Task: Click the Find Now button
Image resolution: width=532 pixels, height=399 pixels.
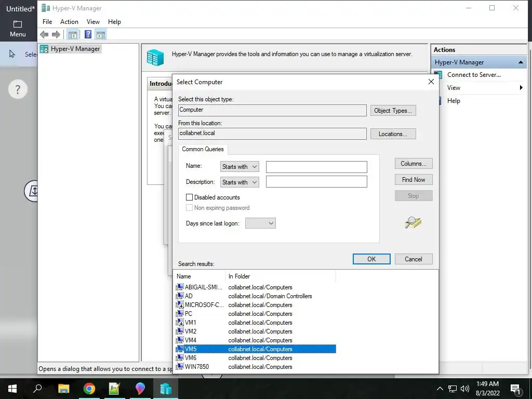Action: coord(413,179)
